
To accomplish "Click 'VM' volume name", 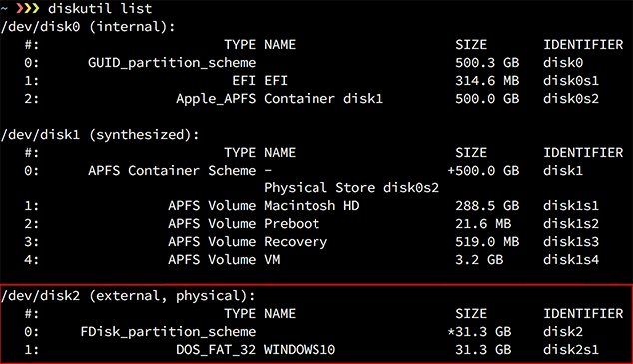I will (272, 259).
